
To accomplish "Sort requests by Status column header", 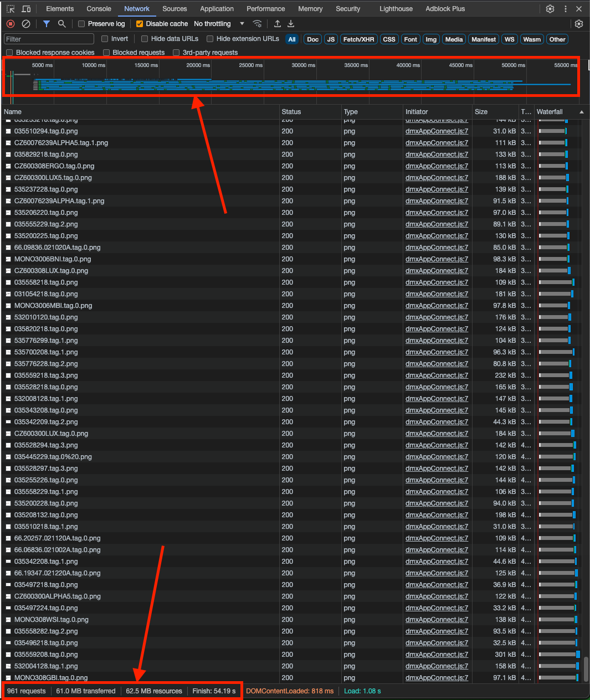I will coord(310,112).
